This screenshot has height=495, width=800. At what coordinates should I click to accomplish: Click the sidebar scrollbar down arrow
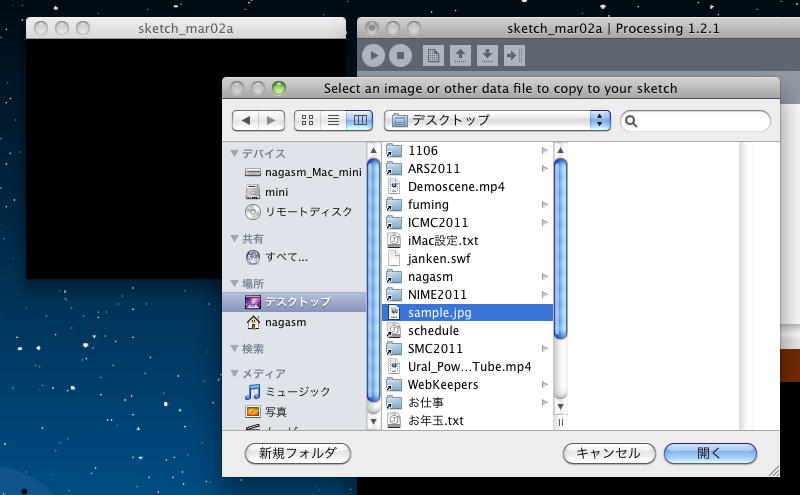(373, 422)
